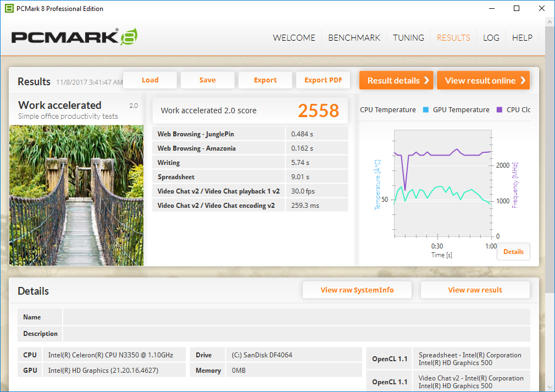This screenshot has width=555, height=392.
Task: Click the Export button
Action: pos(265,80)
